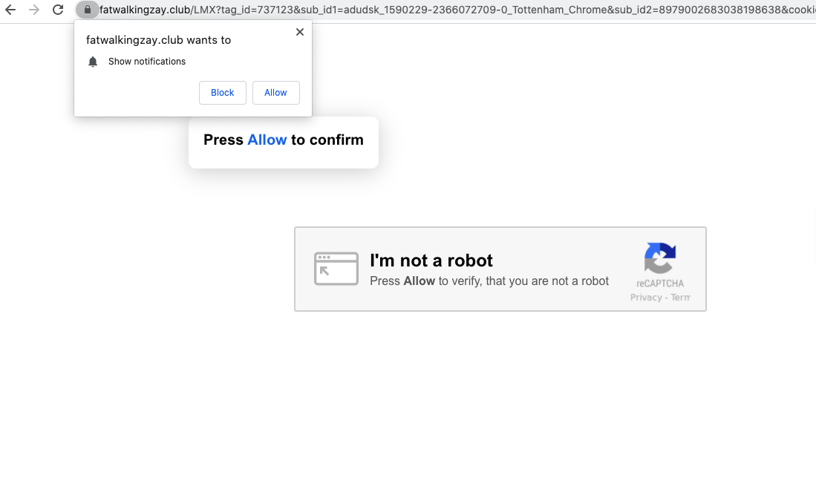The image size is (816, 504).
Task: Open site info via lock icon
Action: point(88,10)
